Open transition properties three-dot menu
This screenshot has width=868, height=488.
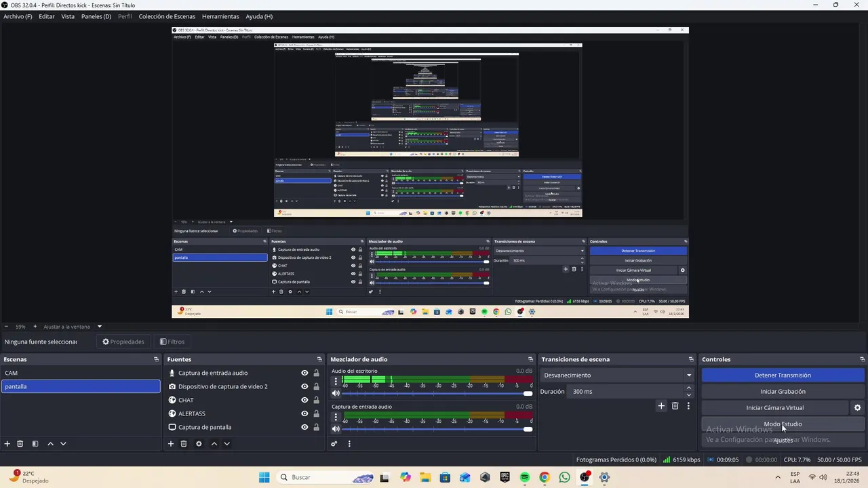688,406
